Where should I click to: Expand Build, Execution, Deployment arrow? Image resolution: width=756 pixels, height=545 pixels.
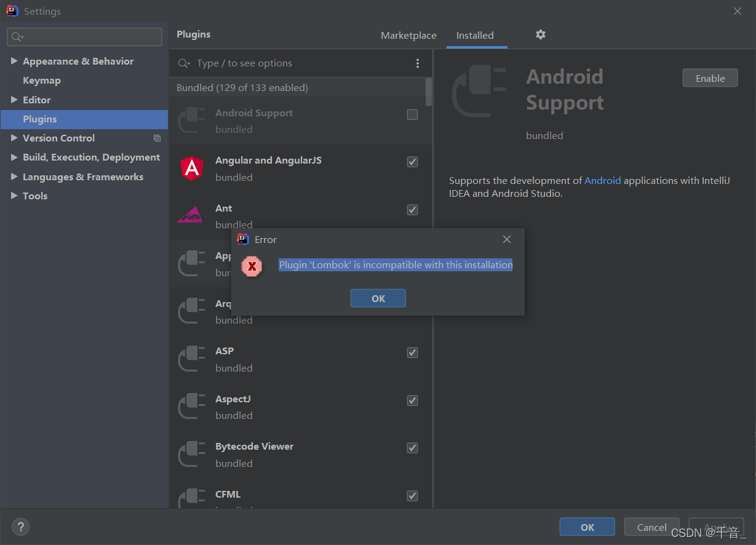pos(14,157)
